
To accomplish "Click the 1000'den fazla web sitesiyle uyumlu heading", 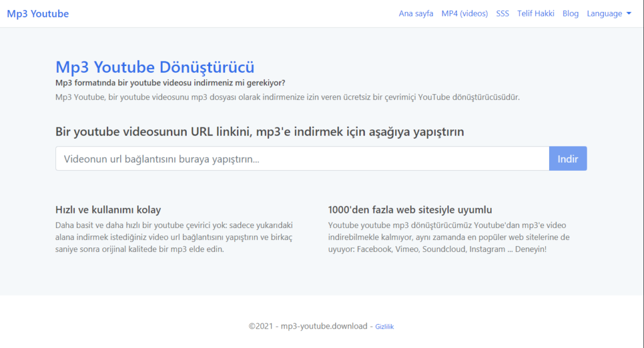I will tap(409, 210).
